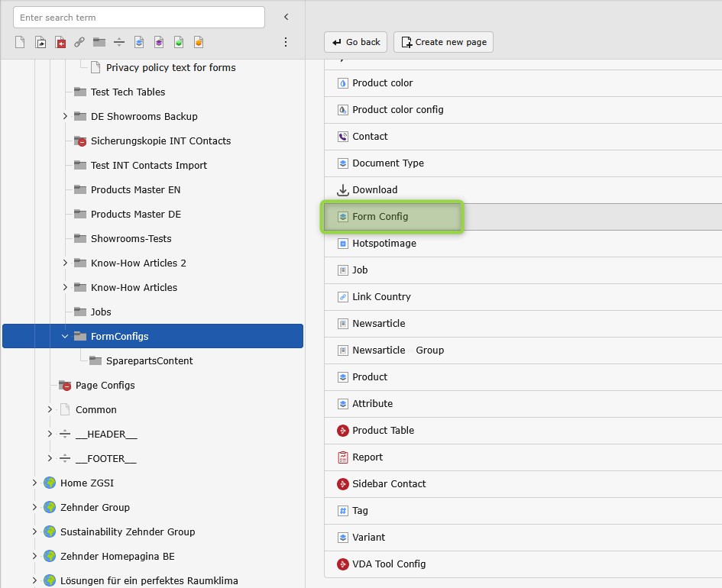722x588 pixels.
Task: Click the red mount point page icon
Action: click(60, 42)
